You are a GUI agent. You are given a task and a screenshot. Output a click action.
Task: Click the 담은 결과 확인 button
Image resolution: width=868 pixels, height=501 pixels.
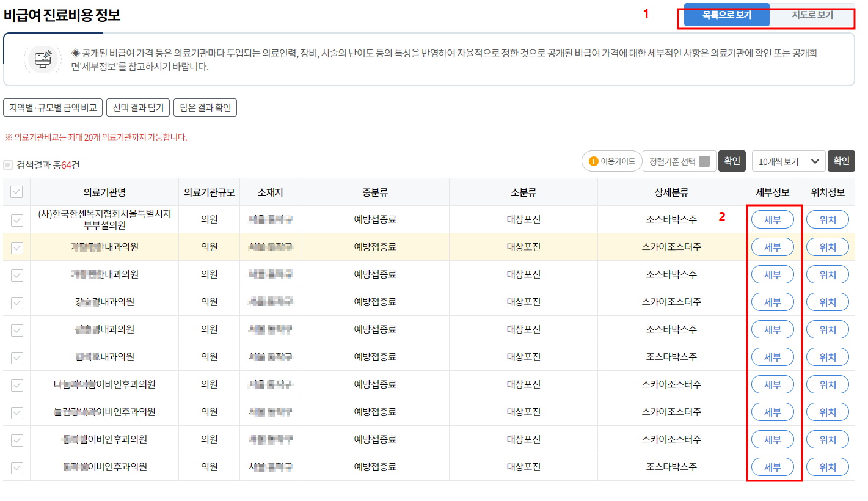point(205,108)
